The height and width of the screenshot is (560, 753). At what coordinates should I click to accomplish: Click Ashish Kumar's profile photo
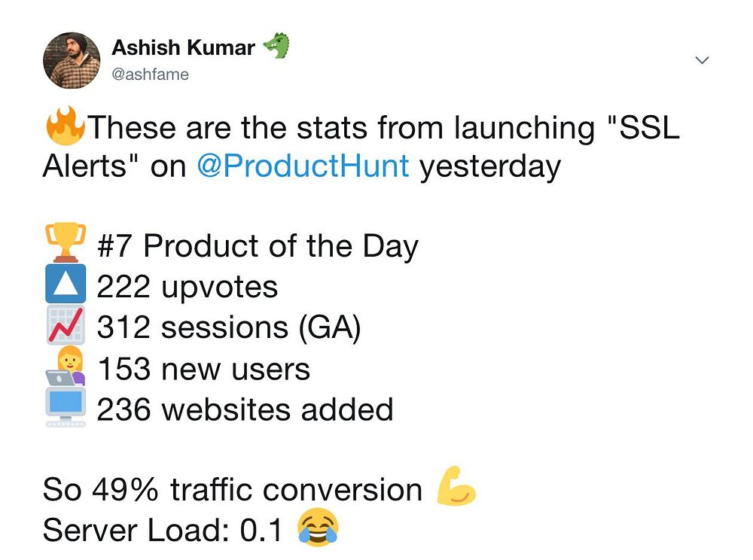pos(72,60)
